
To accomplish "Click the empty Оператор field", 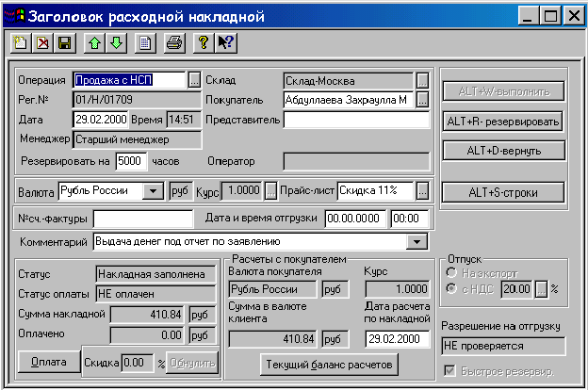I will tap(356, 161).
